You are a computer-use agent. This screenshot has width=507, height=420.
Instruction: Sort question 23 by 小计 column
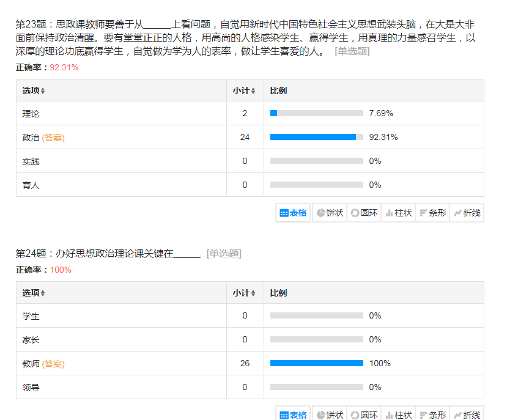244,90
